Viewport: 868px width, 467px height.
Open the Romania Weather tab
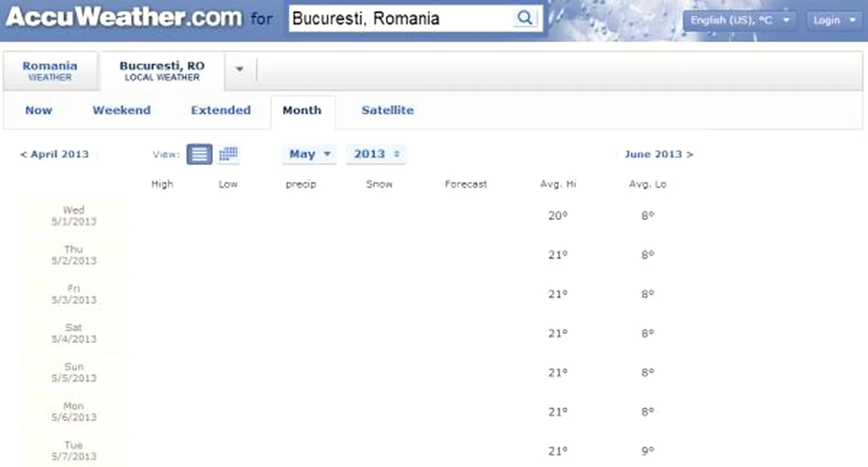coord(50,71)
